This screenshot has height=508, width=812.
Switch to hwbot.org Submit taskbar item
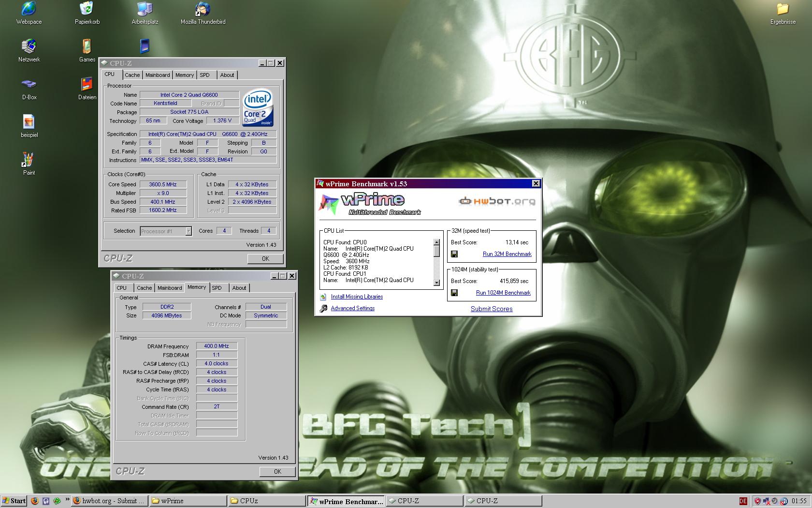[x=109, y=501]
